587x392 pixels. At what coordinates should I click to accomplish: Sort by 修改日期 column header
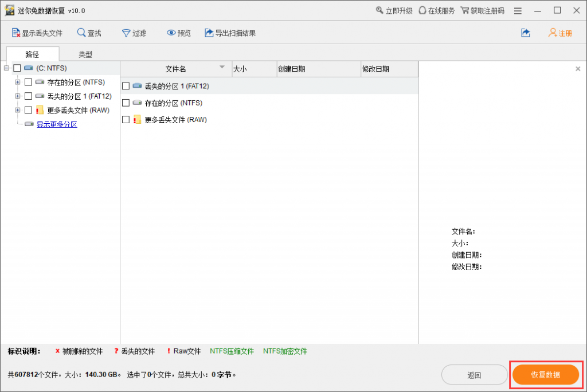[x=390, y=69]
